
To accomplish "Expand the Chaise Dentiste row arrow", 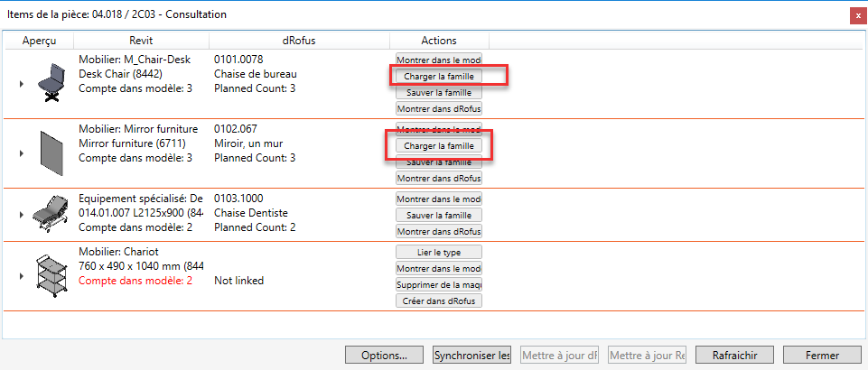I will pyautogui.click(x=21, y=215).
